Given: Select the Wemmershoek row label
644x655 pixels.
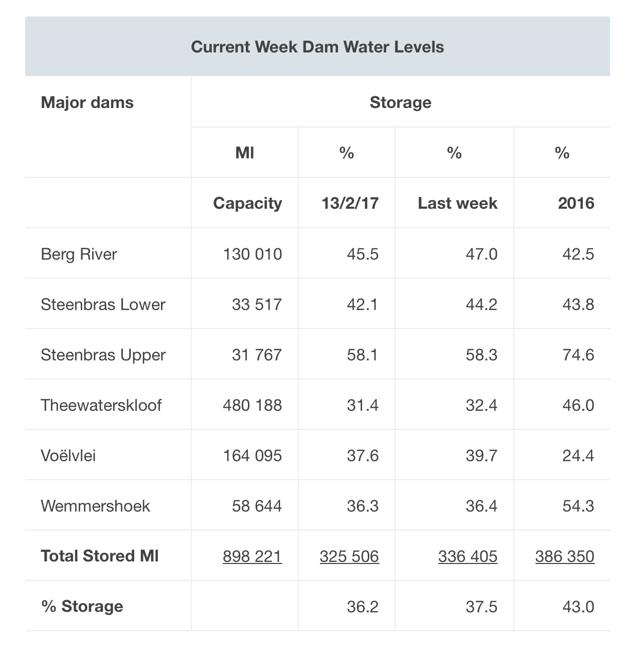Looking at the screenshot, I should click(x=95, y=506).
